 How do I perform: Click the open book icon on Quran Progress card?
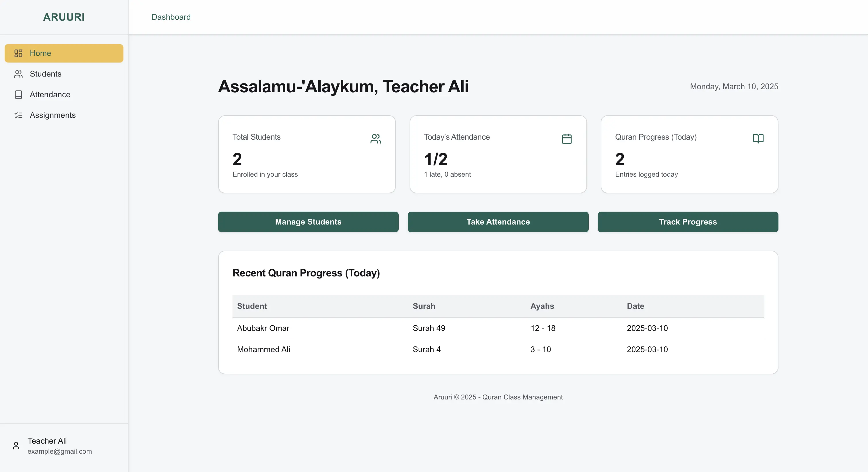point(758,139)
